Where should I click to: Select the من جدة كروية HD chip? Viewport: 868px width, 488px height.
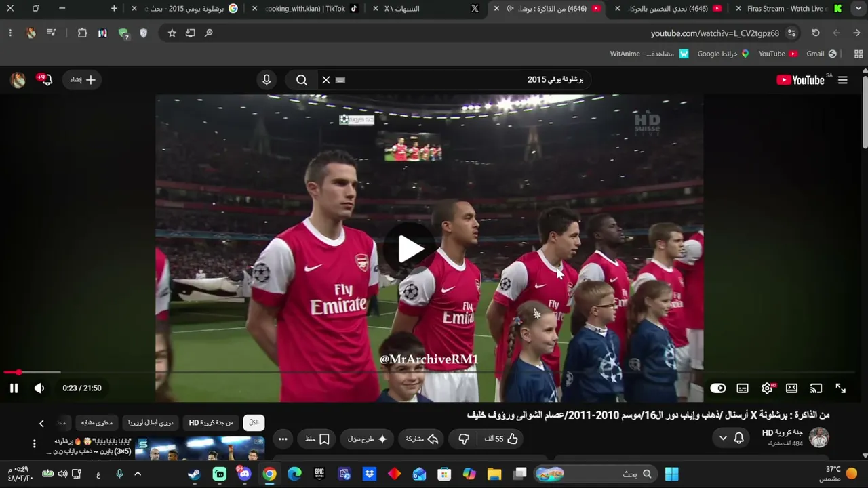(x=211, y=423)
